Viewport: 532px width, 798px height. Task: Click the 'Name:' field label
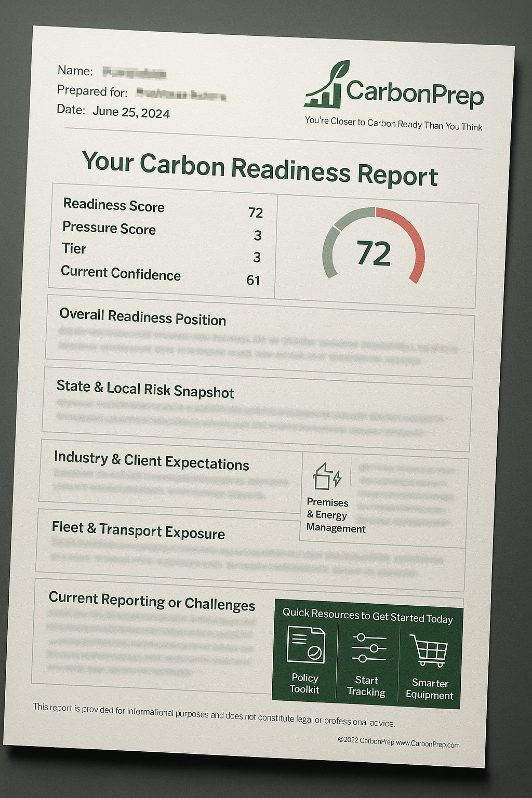click(75, 70)
